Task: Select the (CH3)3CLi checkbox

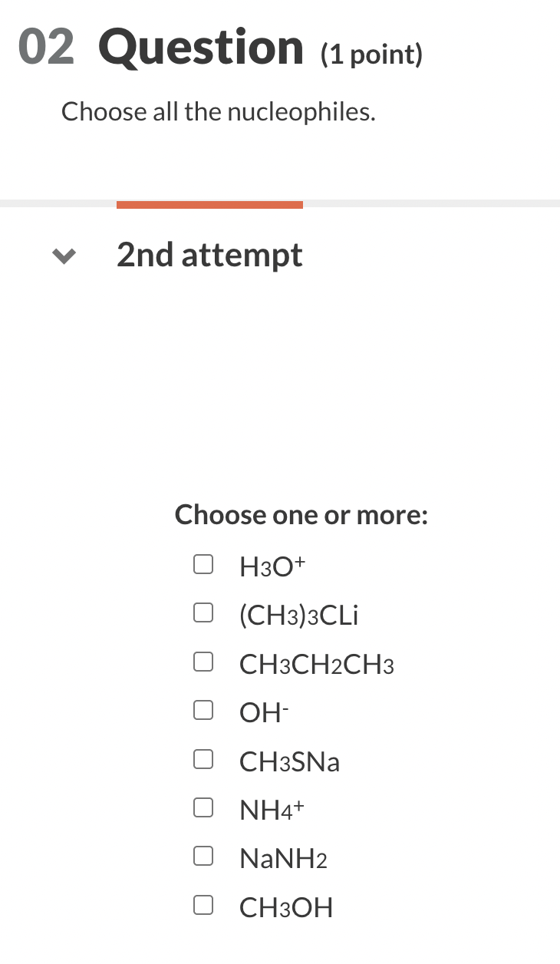Action: [x=203, y=612]
